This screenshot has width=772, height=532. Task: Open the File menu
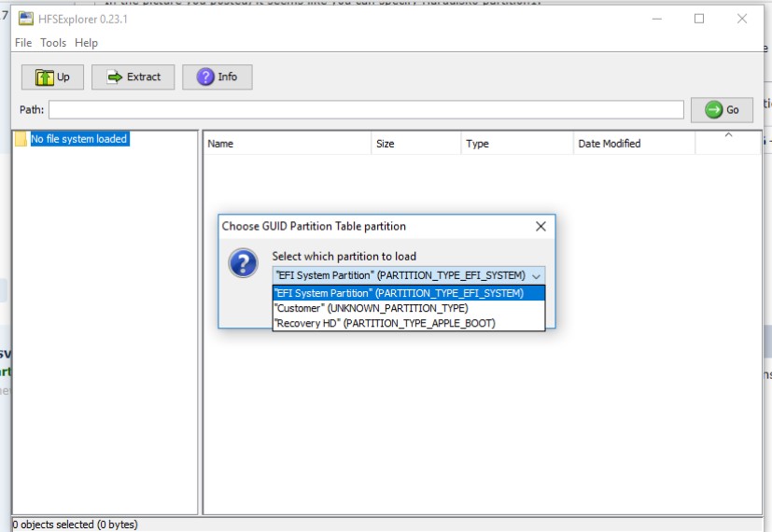tap(23, 43)
